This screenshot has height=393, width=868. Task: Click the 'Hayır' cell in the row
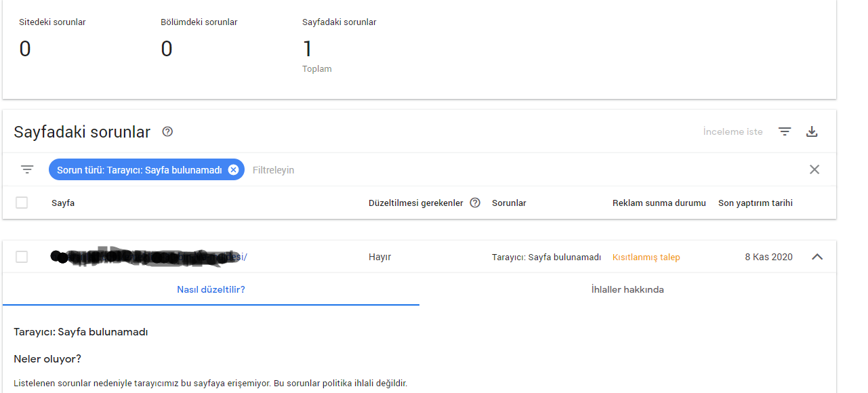(x=379, y=257)
